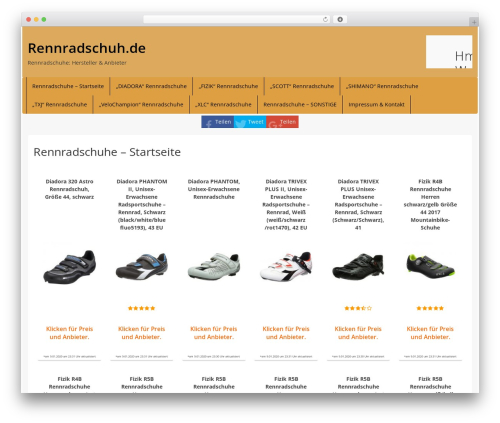Click tagline Rennradschuhe: Hersteller & Anbieter
This screenshot has width=500, height=423.
click(x=77, y=63)
